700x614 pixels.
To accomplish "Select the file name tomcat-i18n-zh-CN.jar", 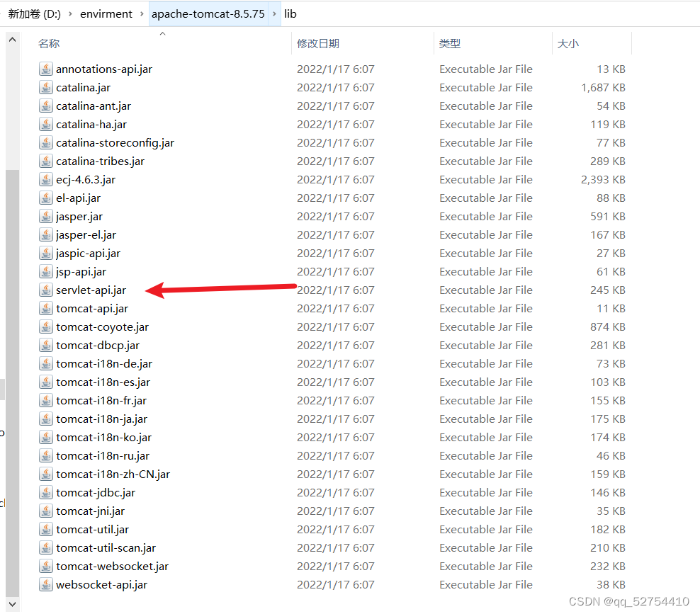I will tap(113, 474).
